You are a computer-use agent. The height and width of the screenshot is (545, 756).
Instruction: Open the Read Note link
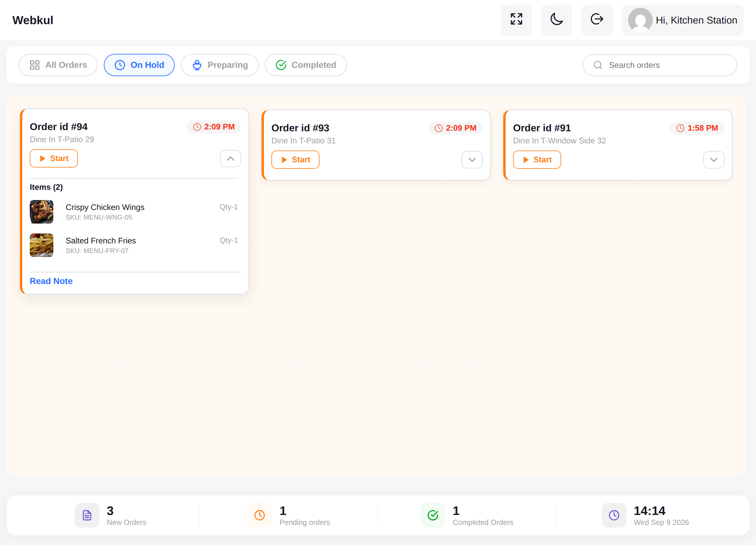tap(51, 281)
